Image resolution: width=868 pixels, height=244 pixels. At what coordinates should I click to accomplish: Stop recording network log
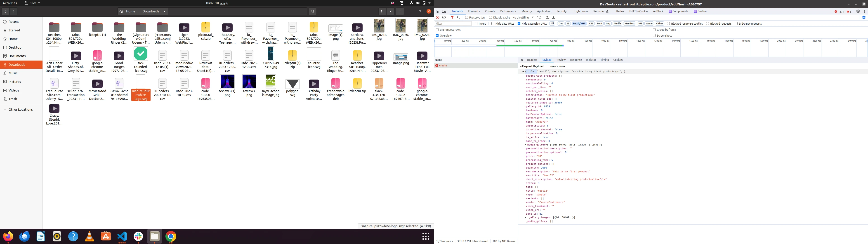click(437, 18)
